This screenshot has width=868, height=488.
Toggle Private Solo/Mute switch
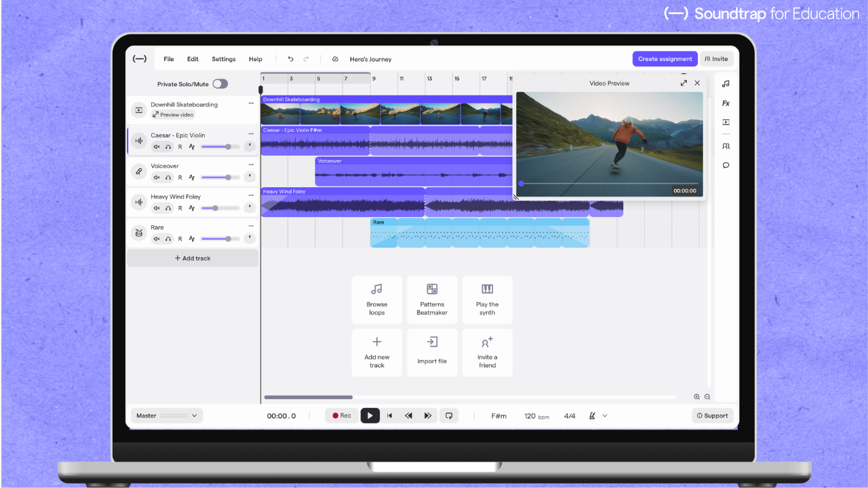[x=220, y=84]
